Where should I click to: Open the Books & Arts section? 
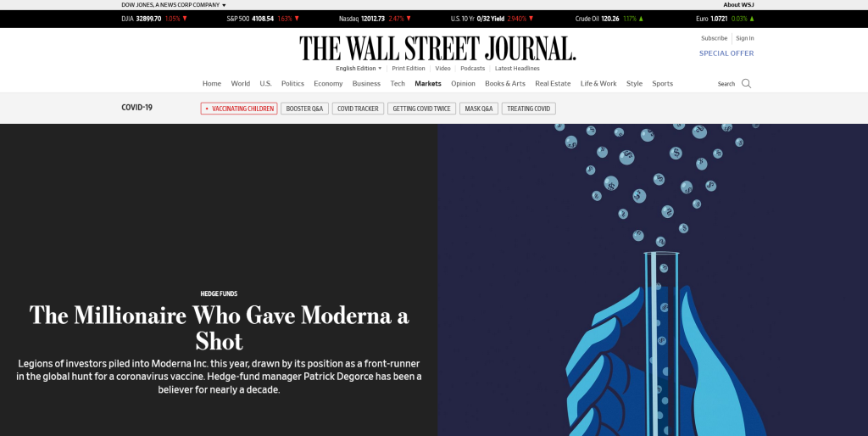pyautogui.click(x=505, y=84)
